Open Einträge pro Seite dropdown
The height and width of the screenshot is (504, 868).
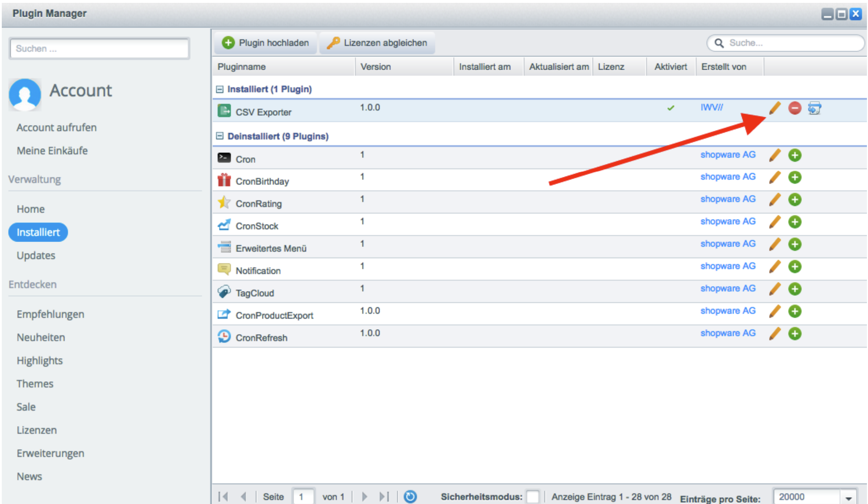click(848, 497)
